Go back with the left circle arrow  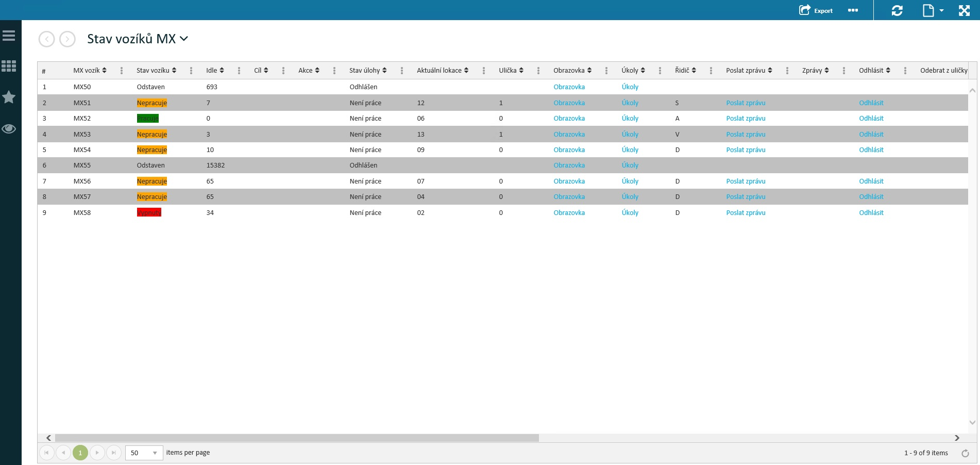click(47, 39)
